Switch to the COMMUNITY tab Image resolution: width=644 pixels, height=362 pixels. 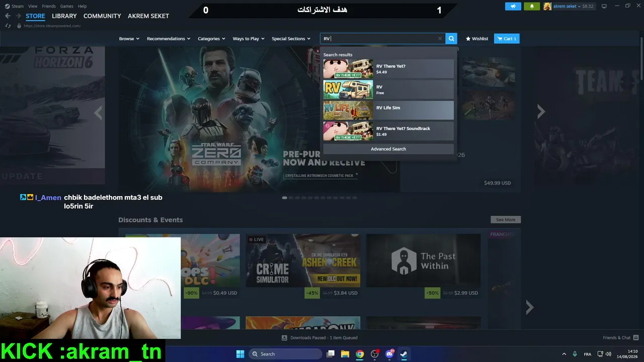coord(102,16)
